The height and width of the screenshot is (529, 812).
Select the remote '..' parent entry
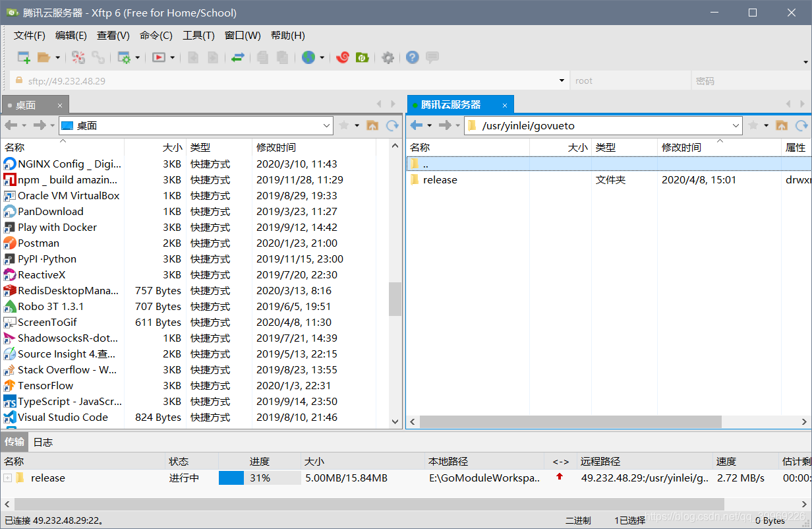pyautogui.click(x=608, y=164)
